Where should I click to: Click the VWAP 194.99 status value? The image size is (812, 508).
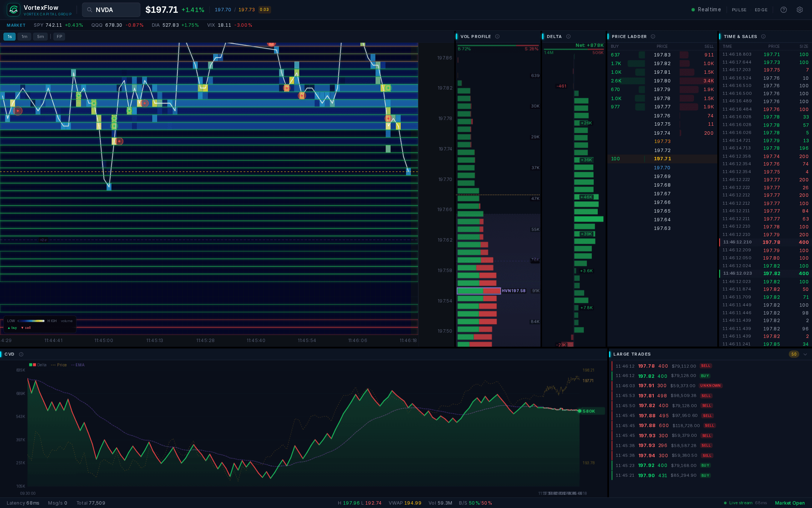[x=405, y=503]
